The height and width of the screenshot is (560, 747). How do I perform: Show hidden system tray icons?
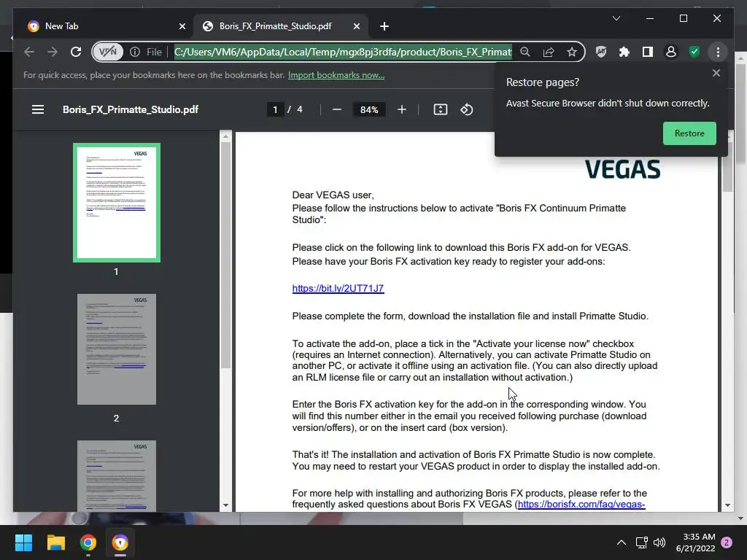(622, 542)
